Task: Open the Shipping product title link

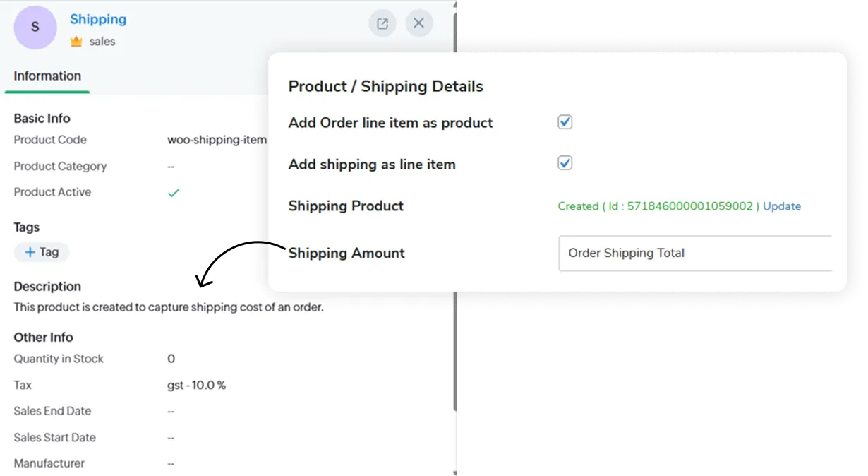Action: pyautogui.click(x=98, y=19)
